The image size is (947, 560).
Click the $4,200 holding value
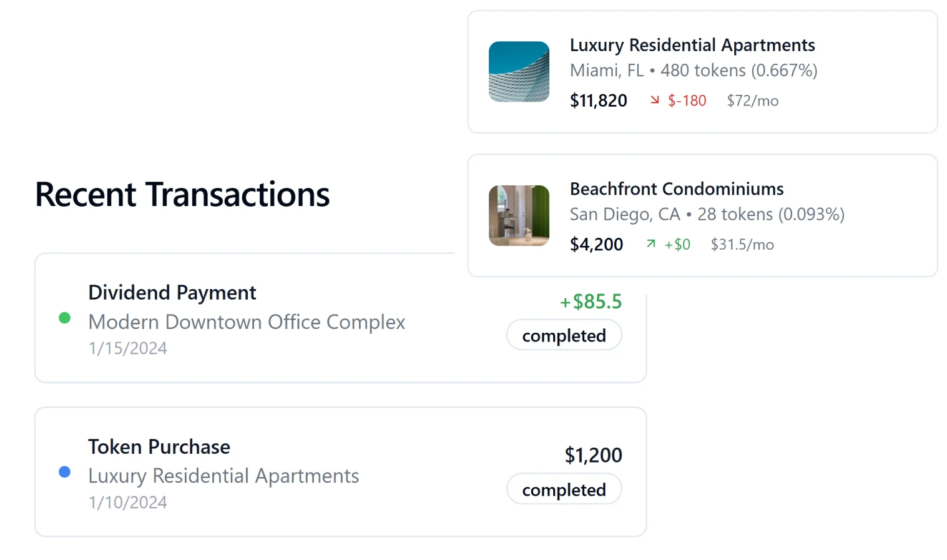(596, 244)
